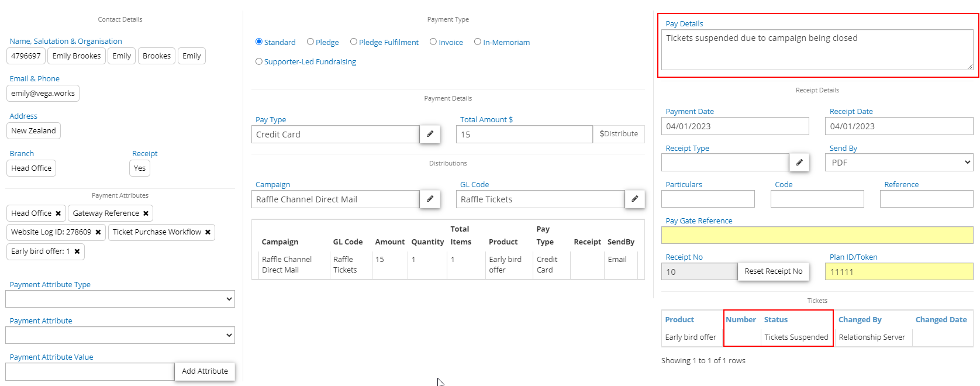Click the Add Attribute button
The image size is (980, 386).
(205, 371)
